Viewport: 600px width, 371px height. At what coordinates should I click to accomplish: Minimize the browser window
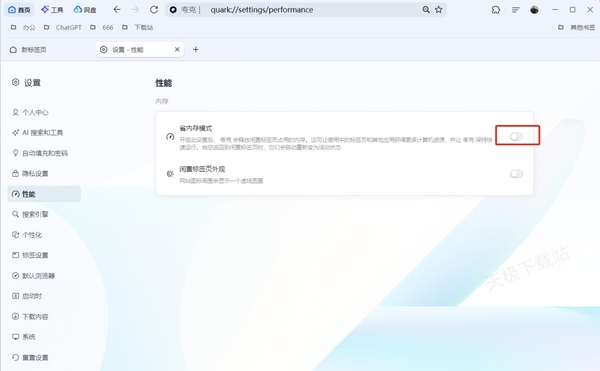[x=555, y=10]
